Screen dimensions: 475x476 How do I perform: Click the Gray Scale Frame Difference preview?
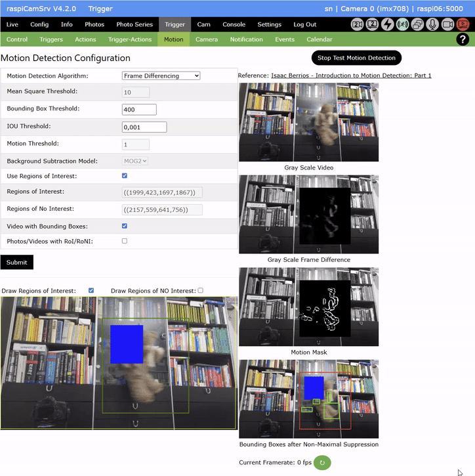[309, 214]
